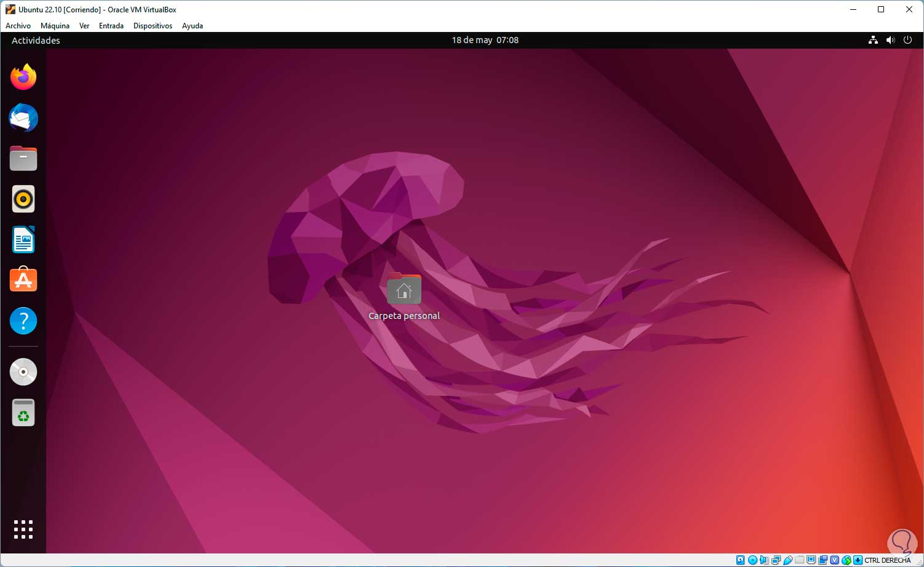
Task: Launch Rhythmbox music player
Action: coord(23,199)
